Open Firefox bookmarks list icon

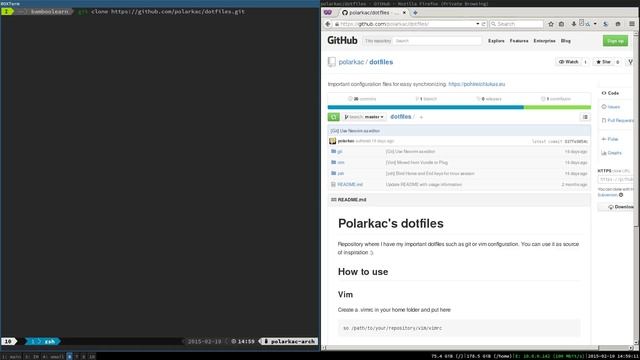[x=561, y=24]
